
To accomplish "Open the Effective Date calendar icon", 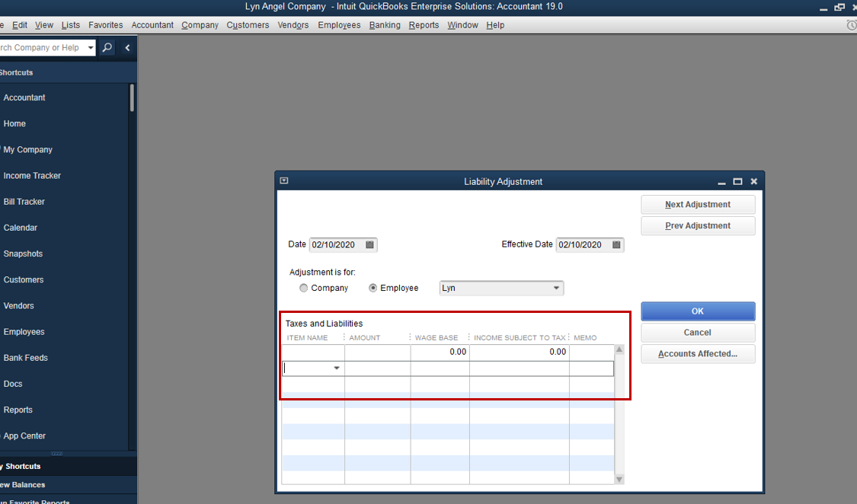I will pos(616,244).
